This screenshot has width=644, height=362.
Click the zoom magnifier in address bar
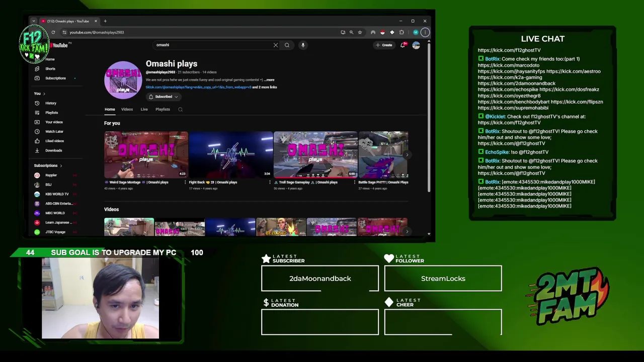pyautogui.click(x=351, y=32)
